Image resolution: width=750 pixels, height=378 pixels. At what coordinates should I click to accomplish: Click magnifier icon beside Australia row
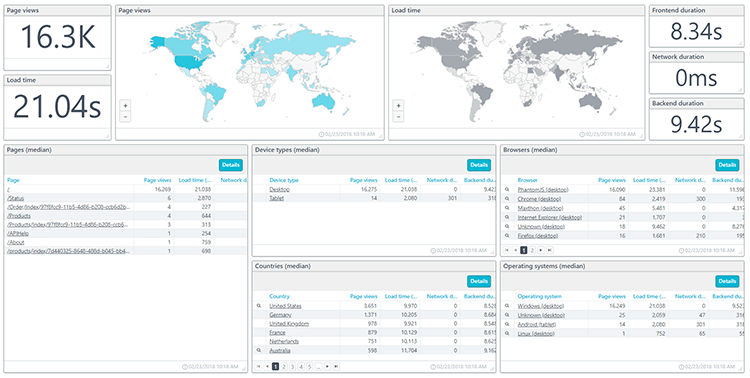coord(259,350)
